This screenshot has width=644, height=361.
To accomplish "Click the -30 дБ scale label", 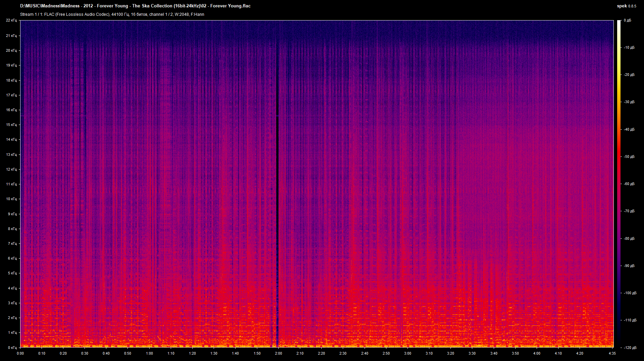I will [629, 102].
